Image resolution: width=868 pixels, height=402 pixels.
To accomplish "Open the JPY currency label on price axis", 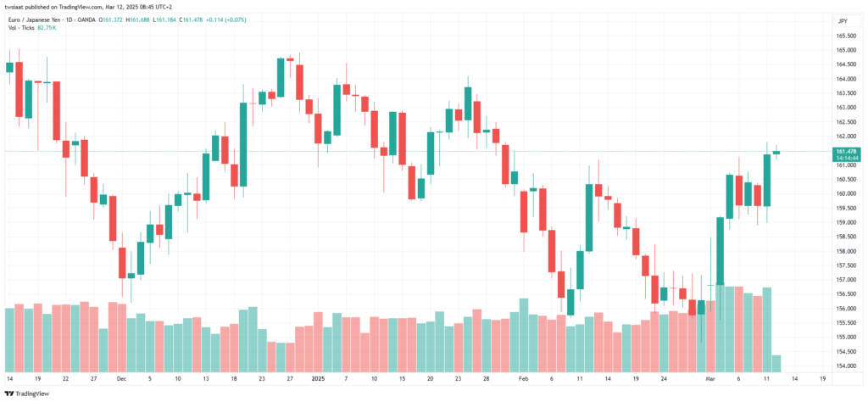I will [843, 21].
